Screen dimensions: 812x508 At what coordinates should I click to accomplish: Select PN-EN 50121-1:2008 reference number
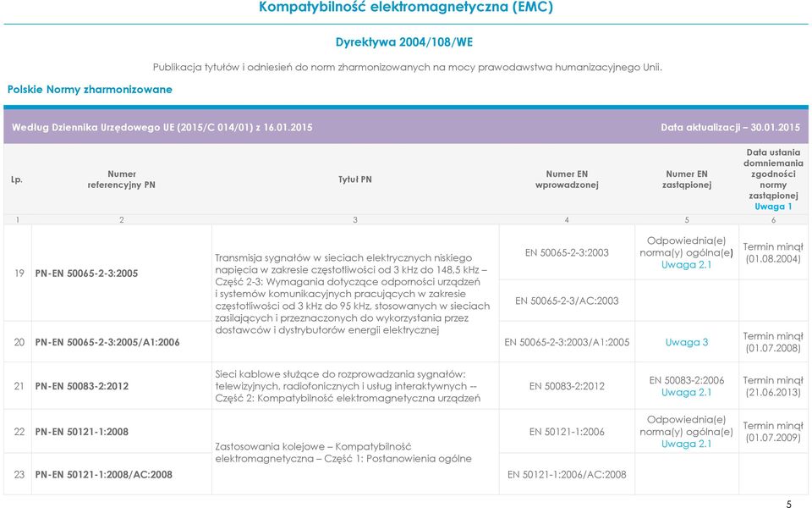82,432
